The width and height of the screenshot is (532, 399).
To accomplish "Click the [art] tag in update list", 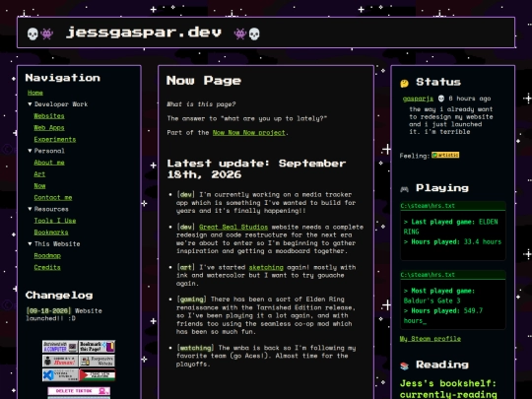I will pyautogui.click(x=185, y=267).
